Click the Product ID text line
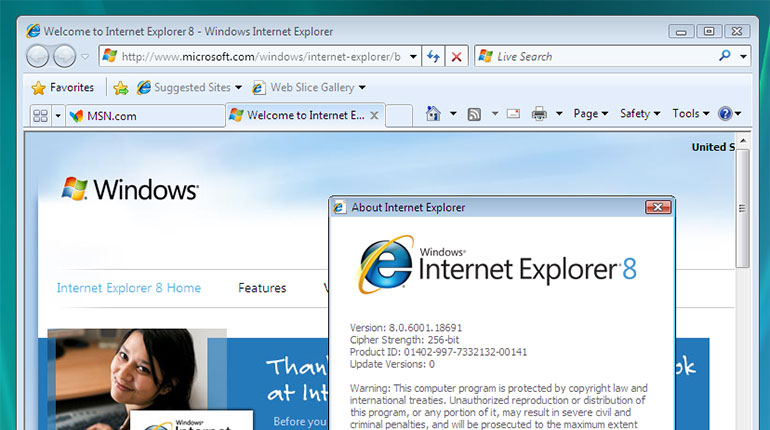The height and width of the screenshot is (430, 770). coord(438,352)
